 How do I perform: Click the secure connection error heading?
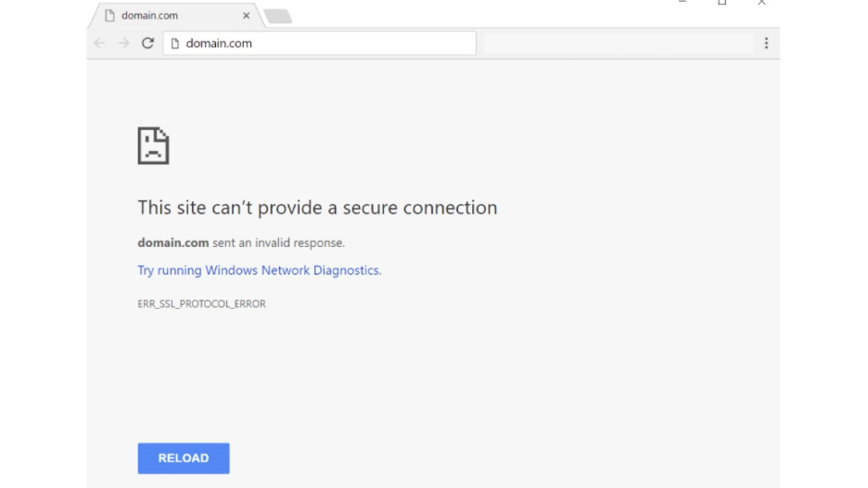[x=317, y=208]
